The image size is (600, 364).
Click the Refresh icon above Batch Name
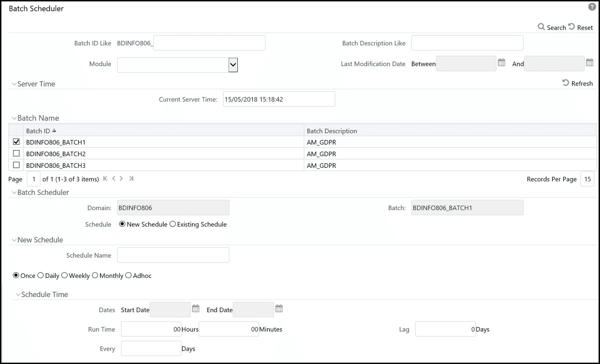(x=566, y=83)
